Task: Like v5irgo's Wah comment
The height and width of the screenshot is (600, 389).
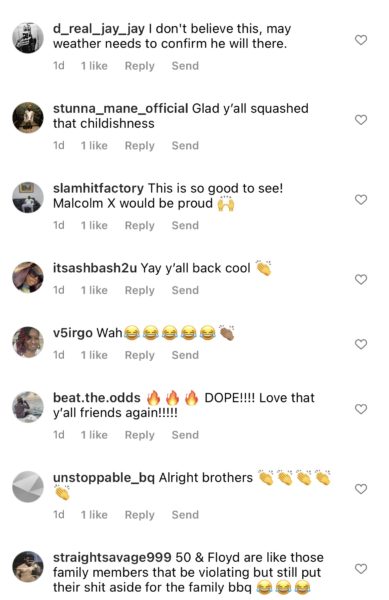Action: pyautogui.click(x=361, y=344)
